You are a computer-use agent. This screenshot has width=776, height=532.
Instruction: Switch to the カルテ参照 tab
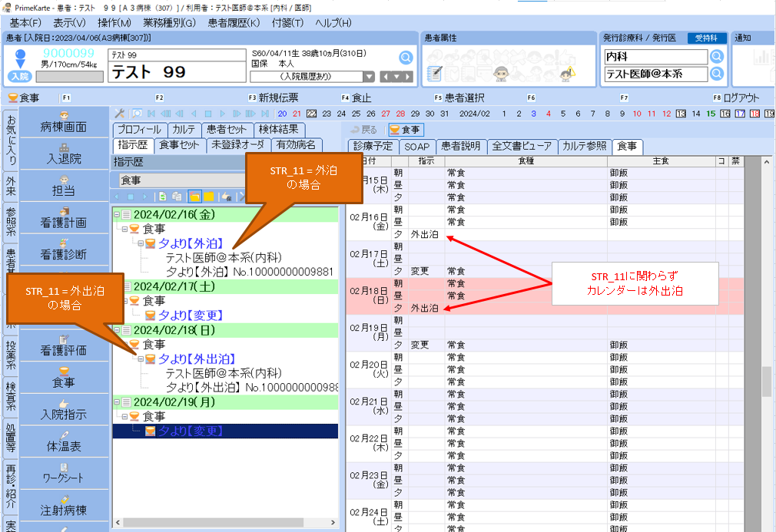click(585, 147)
